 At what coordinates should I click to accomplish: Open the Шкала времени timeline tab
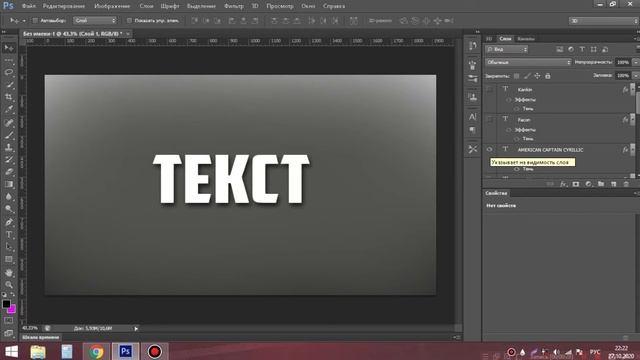(x=41, y=338)
